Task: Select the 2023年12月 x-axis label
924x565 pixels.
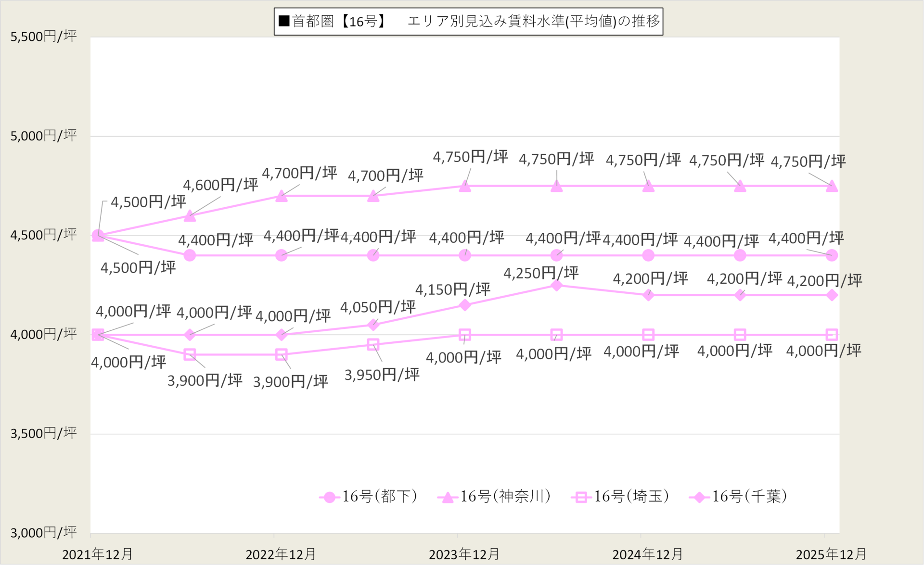Action: [x=464, y=554]
